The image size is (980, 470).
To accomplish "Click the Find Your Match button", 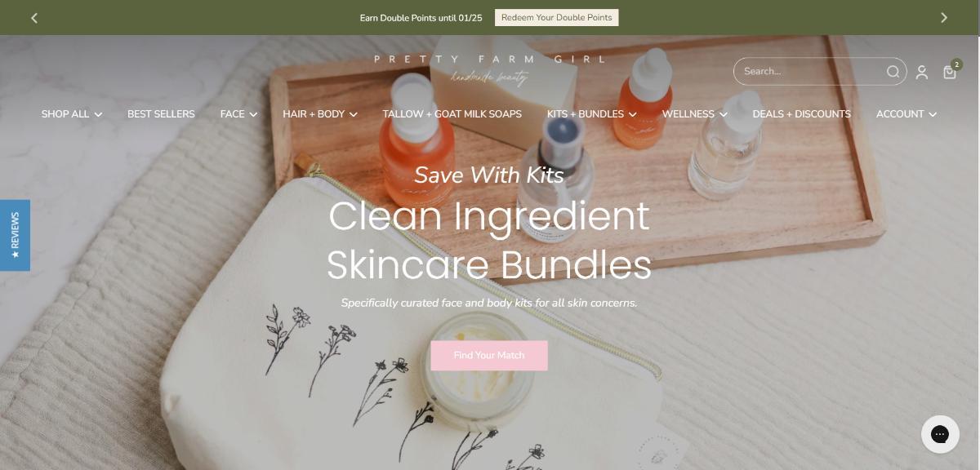I will (x=489, y=356).
